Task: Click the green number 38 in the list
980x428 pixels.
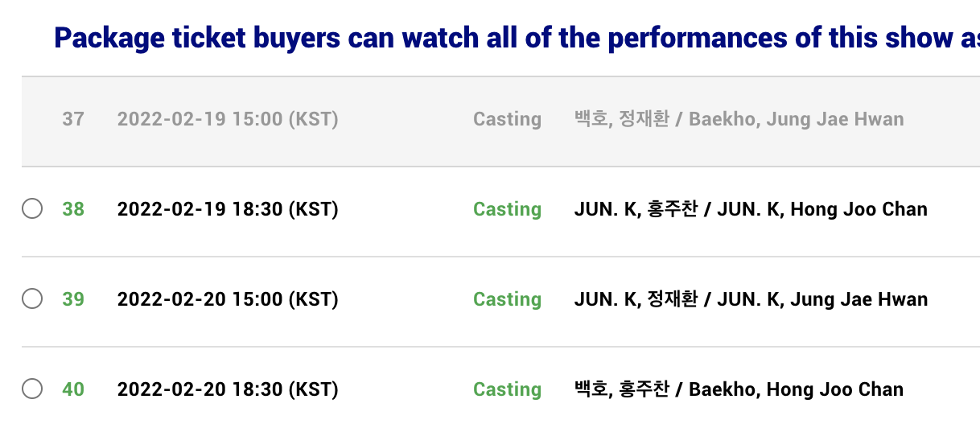Action: click(73, 209)
